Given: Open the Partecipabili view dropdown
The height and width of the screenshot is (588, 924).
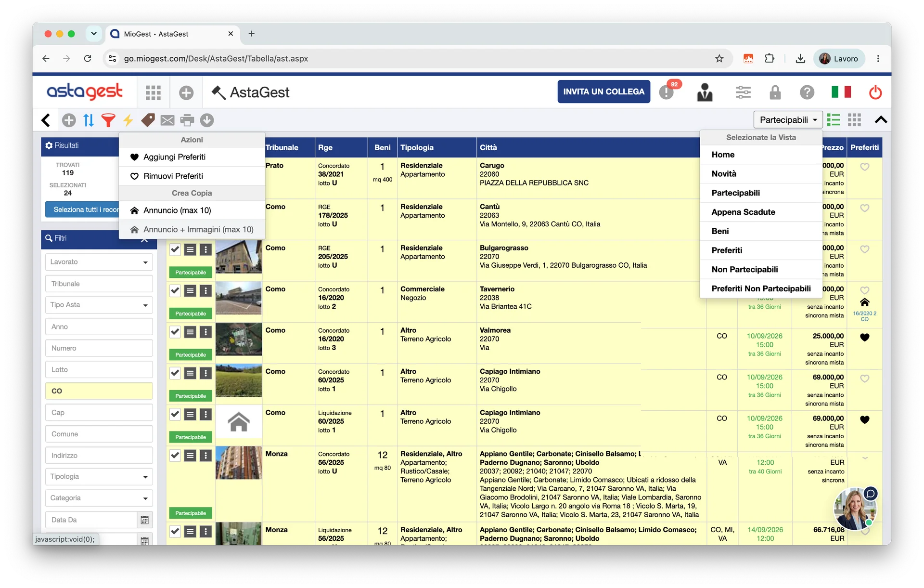Looking at the screenshot, I should [788, 120].
